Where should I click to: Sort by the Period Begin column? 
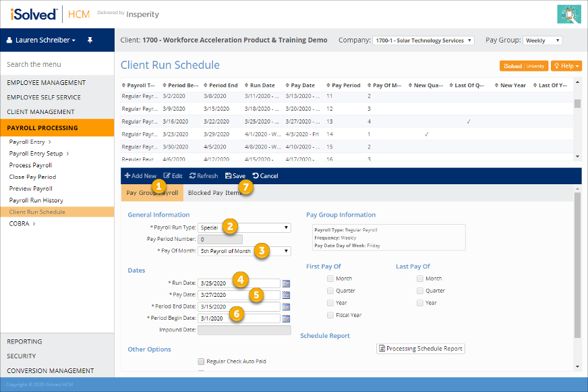coord(181,85)
